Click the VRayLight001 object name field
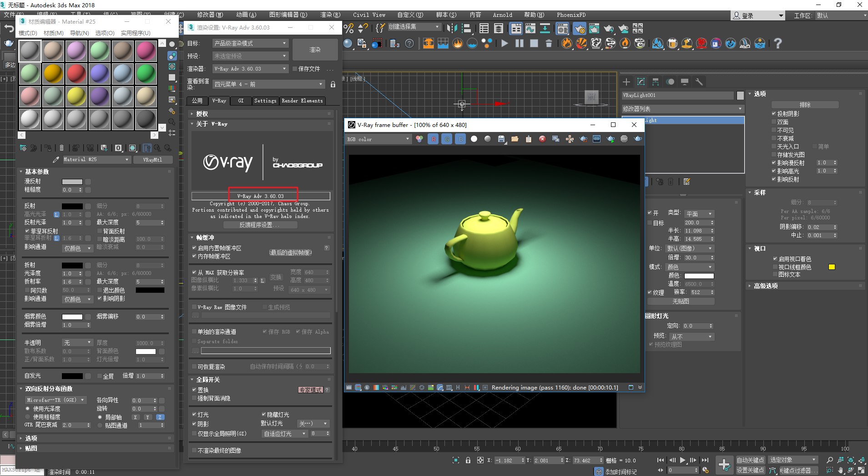 pos(678,96)
